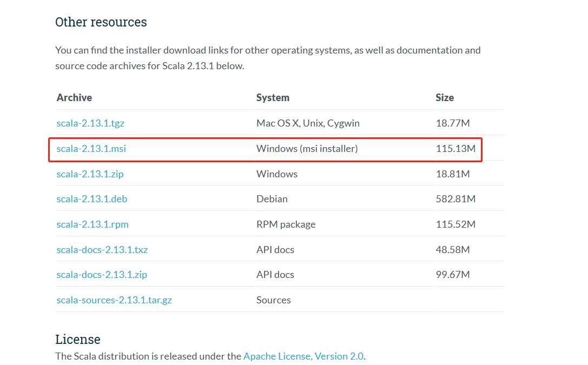Get the scala-2.13.1.deb package
Viewport: 588px width, 365px height.
(x=92, y=199)
